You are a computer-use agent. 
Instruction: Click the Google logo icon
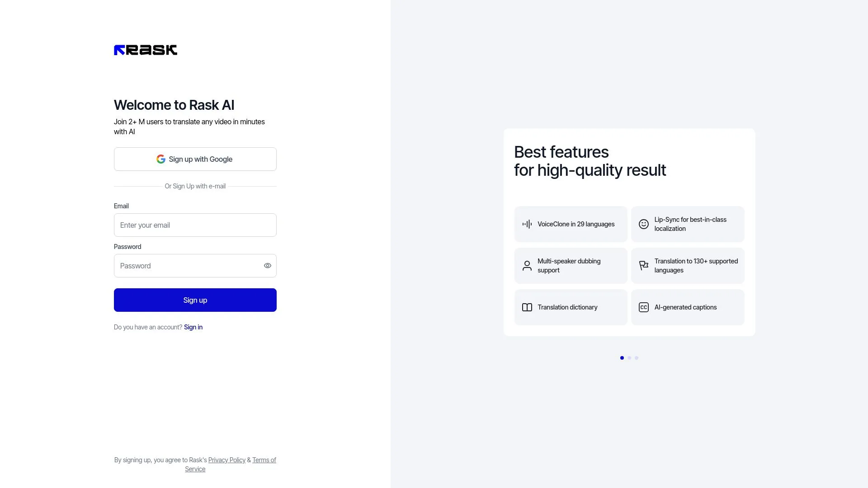point(160,159)
